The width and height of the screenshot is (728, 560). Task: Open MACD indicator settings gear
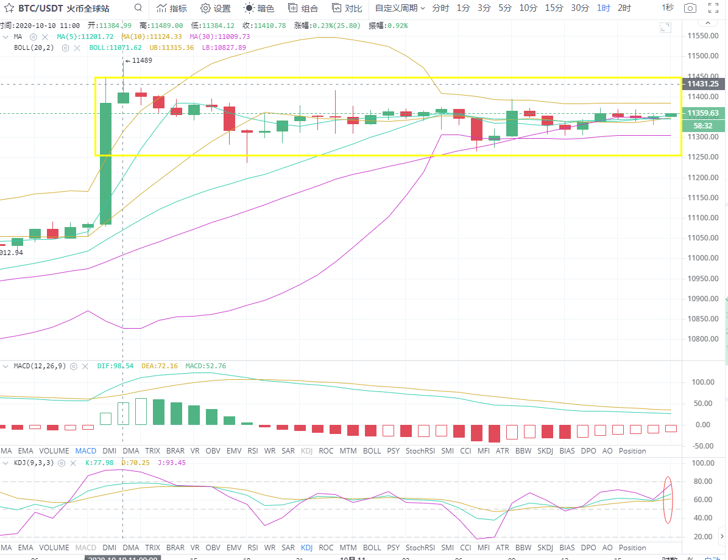[x=73, y=366]
